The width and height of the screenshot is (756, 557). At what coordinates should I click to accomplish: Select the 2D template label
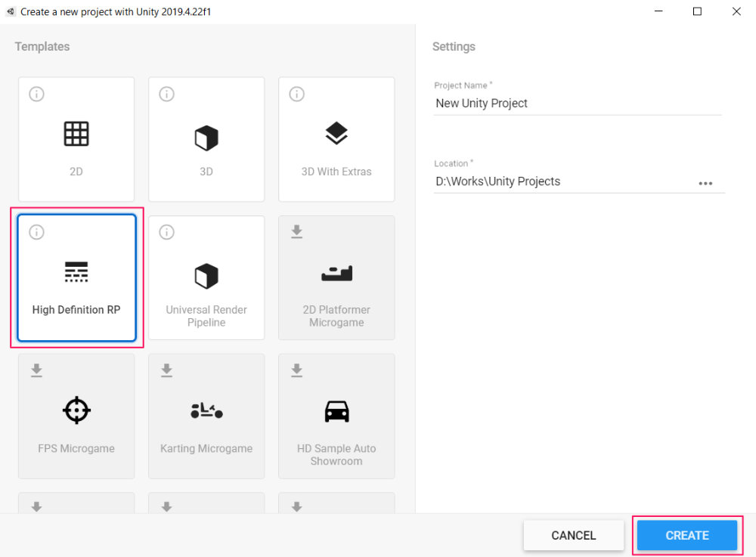point(76,172)
